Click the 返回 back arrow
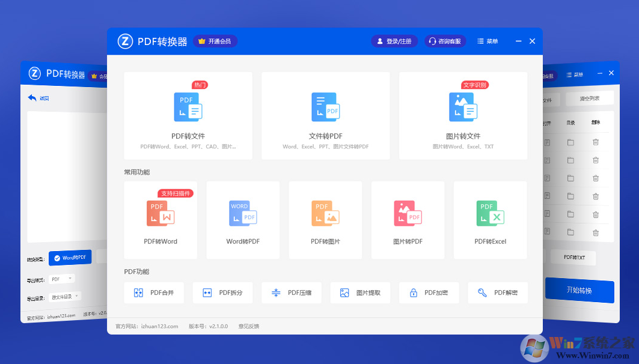This screenshot has width=639, height=364. click(31, 98)
